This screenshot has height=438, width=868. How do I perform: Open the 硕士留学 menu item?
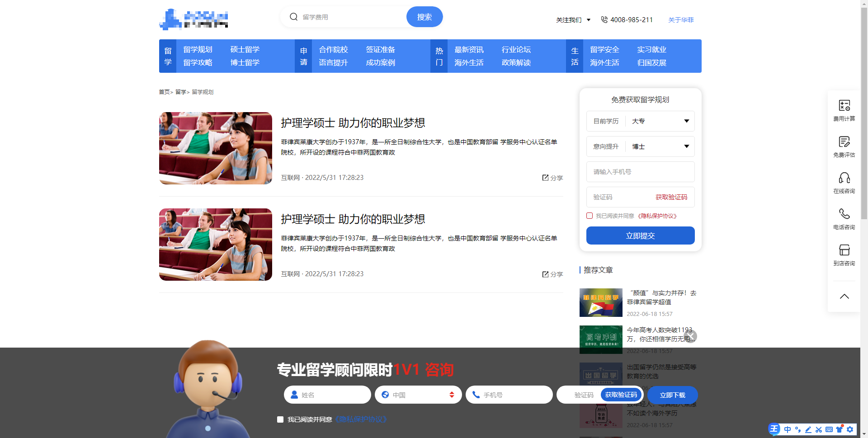pos(245,49)
